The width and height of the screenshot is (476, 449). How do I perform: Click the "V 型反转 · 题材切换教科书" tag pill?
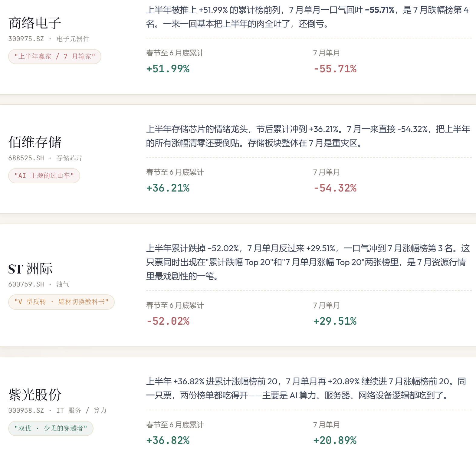[x=61, y=302]
